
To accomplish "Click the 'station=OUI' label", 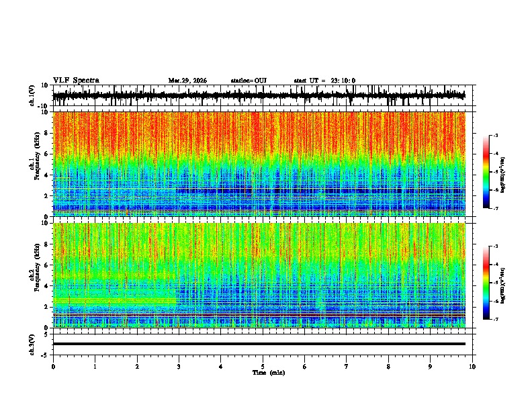I will pos(249,81).
